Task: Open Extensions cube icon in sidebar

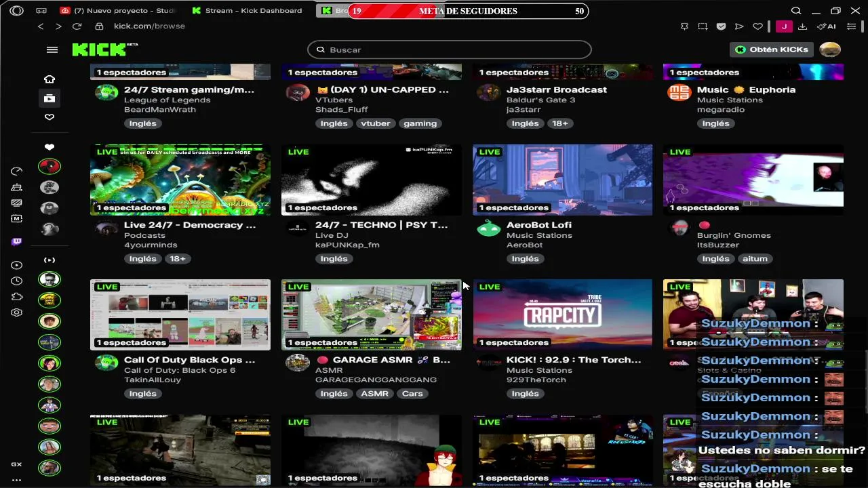Action: click(17, 297)
